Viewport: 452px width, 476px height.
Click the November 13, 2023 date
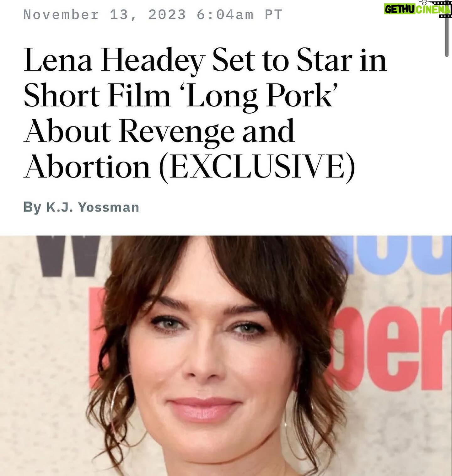[105, 15]
